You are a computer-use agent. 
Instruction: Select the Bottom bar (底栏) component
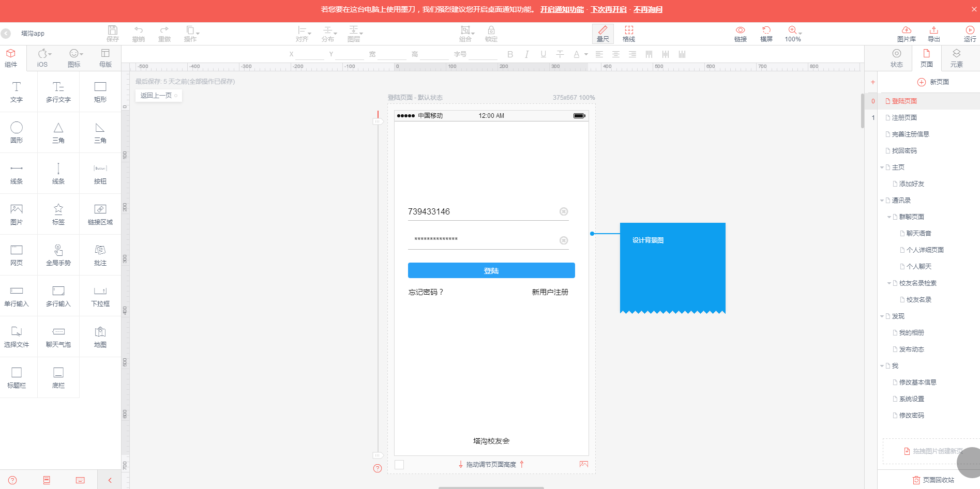pos(58,377)
